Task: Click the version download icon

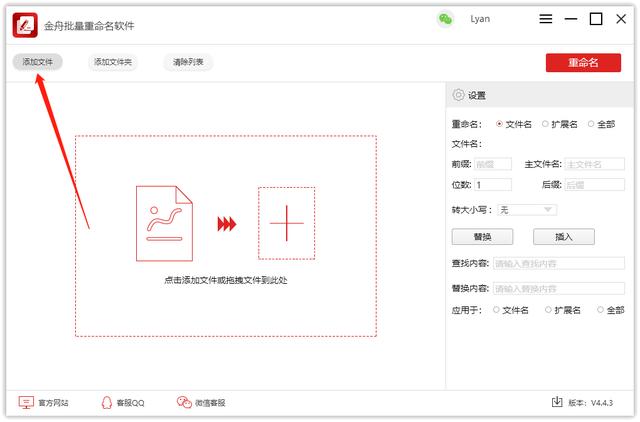Action: pos(557,402)
